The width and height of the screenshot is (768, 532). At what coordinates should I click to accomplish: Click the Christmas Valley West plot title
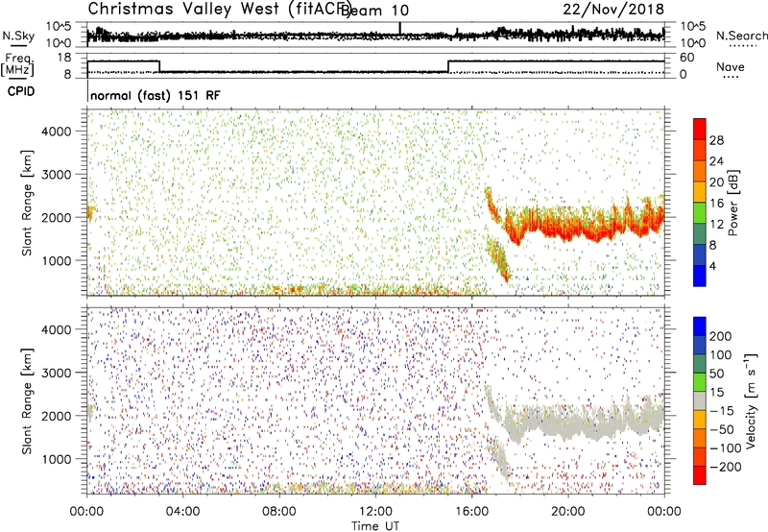pyautogui.click(x=219, y=9)
